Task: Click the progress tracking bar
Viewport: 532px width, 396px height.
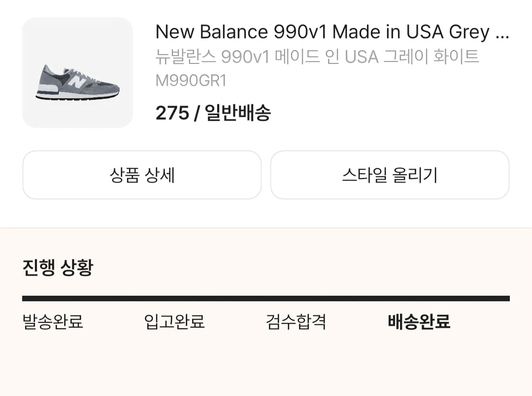Action: (x=266, y=298)
